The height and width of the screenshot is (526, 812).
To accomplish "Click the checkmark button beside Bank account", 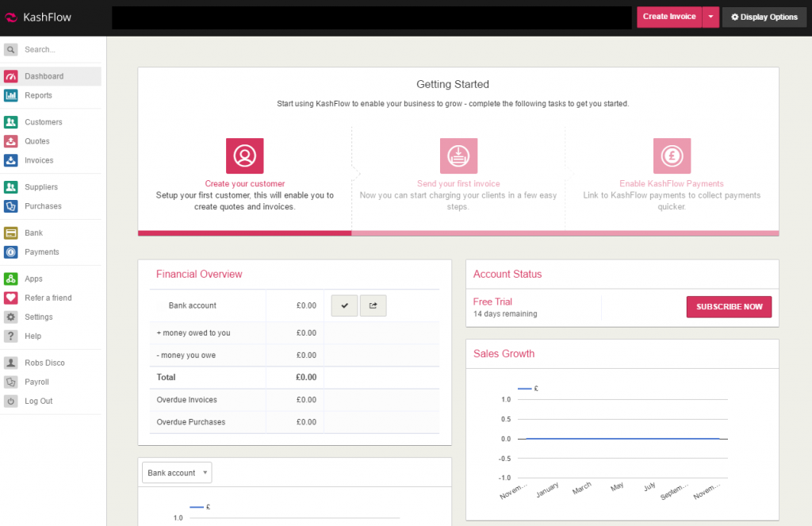I will (x=344, y=305).
